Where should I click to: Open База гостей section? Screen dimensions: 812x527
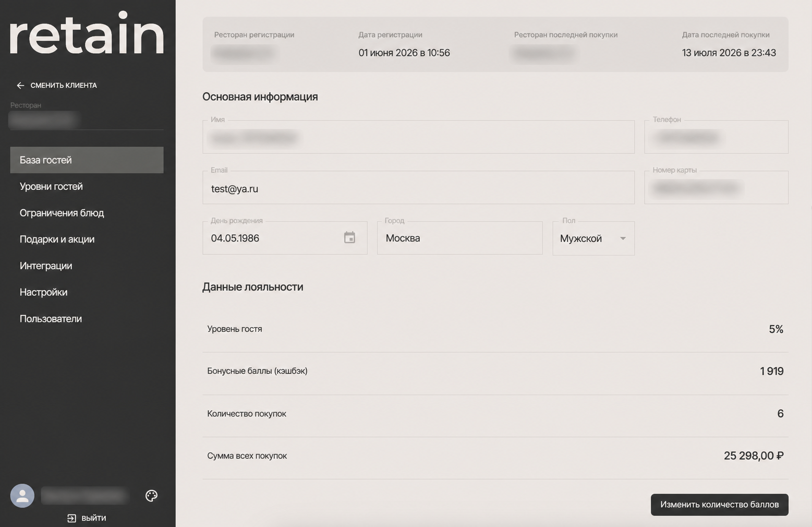pyautogui.click(x=87, y=160)
